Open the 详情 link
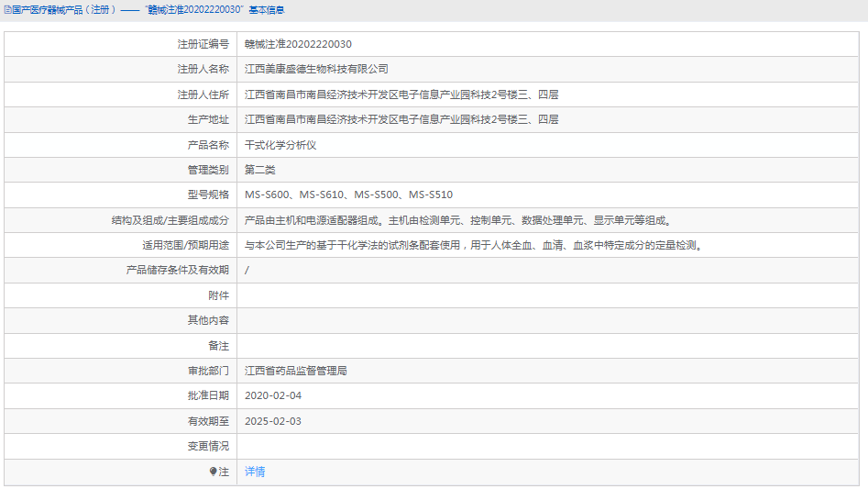The image size is (868, 489). tap(255, 472)
